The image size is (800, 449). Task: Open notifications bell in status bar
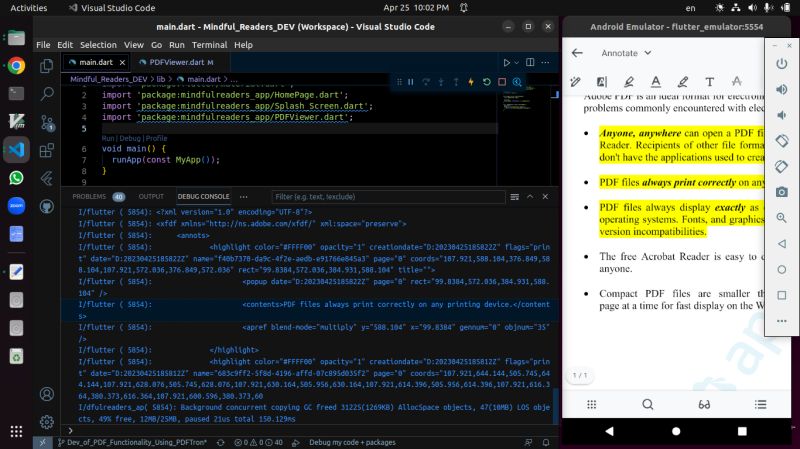click(546, 442)
